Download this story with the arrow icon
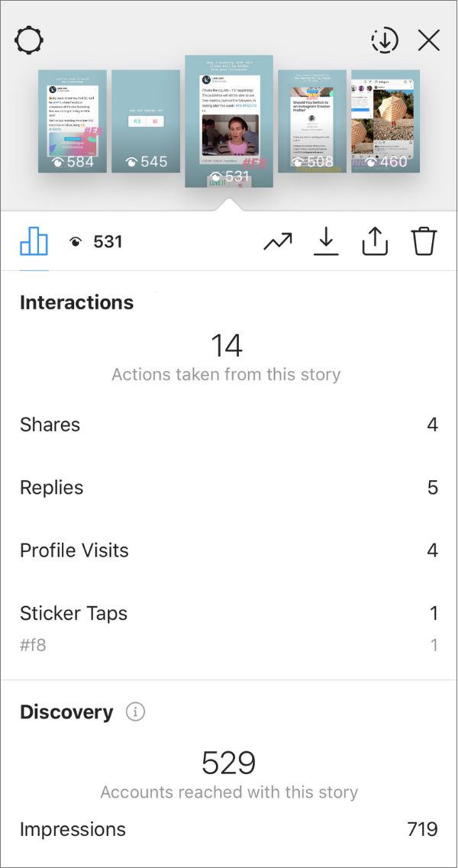458x868 pixels. (326, 242)
